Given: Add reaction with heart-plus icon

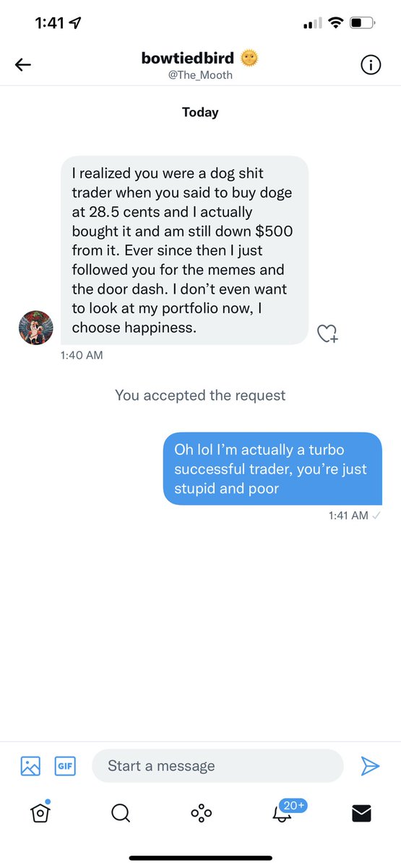Looking at the screenshot, I should point(327,333).
